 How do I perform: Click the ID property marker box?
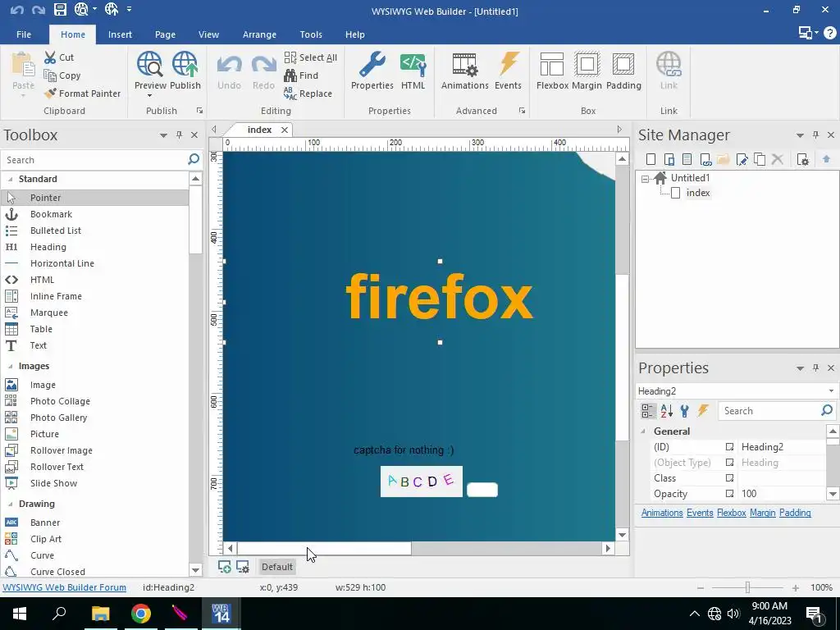click(x=729, y=447)
